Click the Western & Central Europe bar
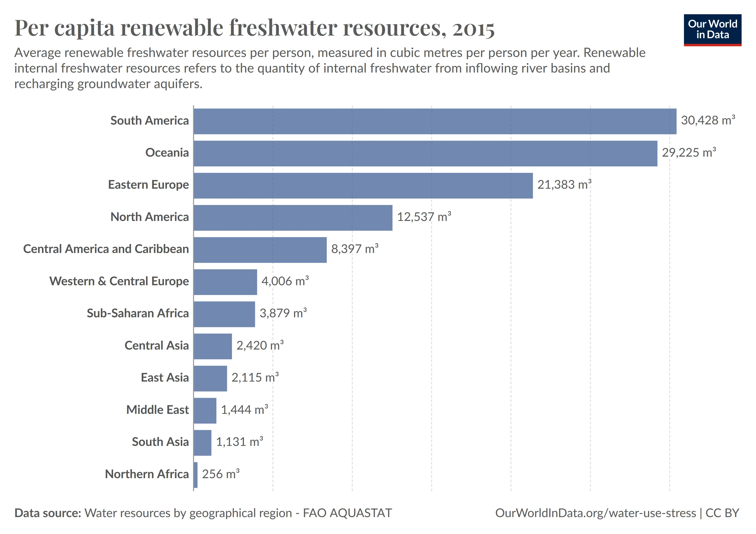The height and width of the screenshot is (534, 756). (x=225, y=282)
